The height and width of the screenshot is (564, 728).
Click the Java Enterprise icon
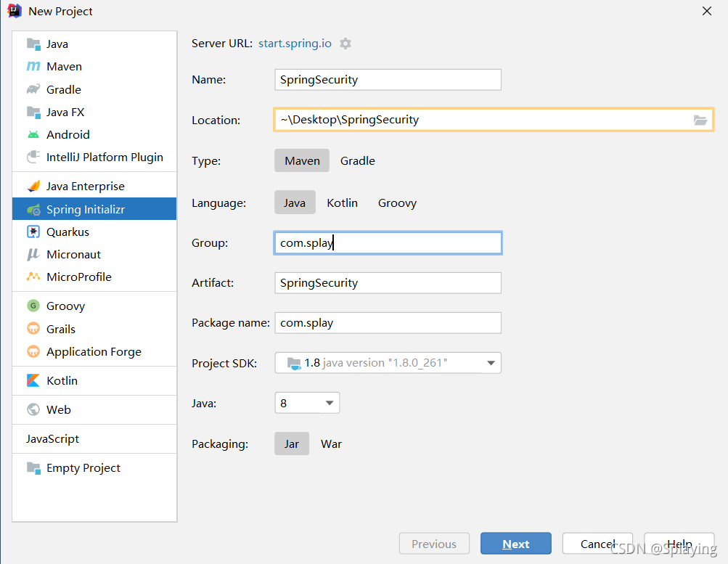coord(33,186)
